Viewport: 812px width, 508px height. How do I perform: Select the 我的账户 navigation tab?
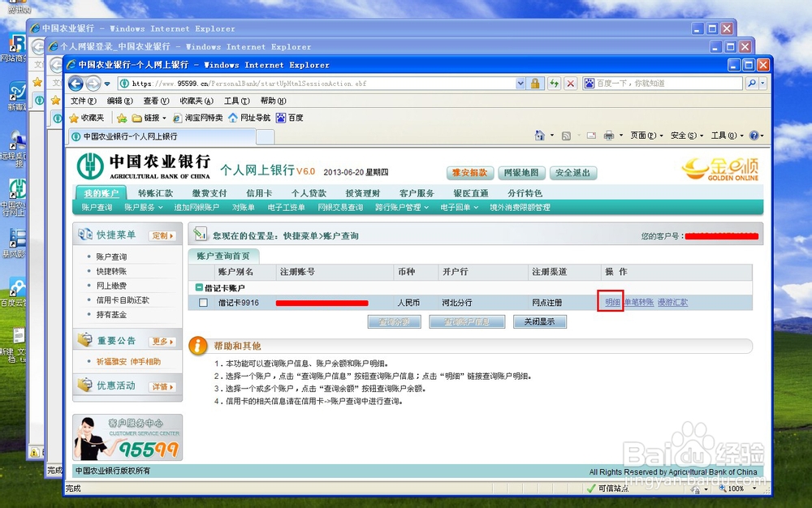point(101,193)
